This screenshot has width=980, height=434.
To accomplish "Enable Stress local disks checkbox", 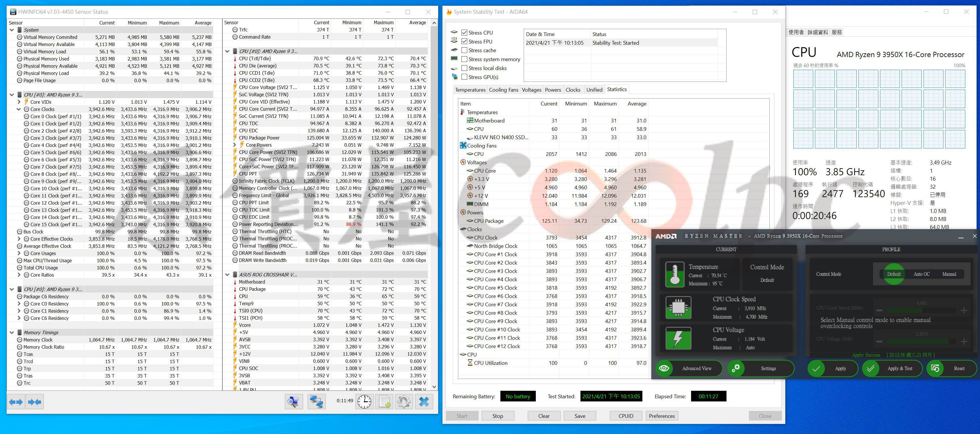I will 464,68.
